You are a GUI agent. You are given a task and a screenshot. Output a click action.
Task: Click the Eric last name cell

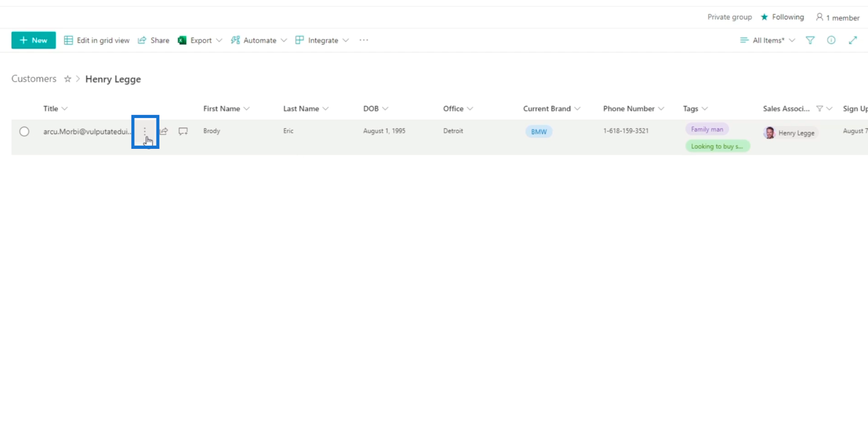[x=288, y=131]
